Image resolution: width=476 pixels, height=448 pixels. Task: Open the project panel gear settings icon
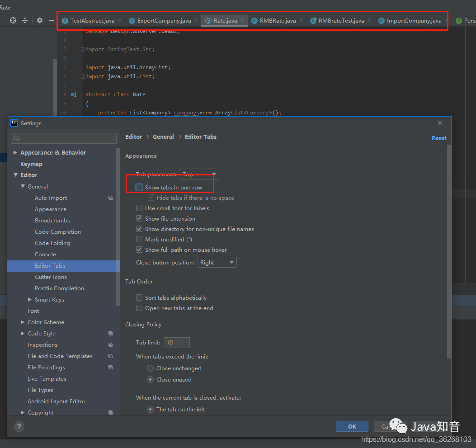[x=40, y=20]
